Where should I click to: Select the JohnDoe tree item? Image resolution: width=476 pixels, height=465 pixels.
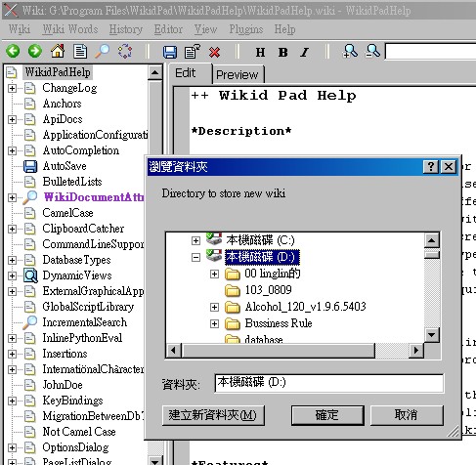[63, 385]
